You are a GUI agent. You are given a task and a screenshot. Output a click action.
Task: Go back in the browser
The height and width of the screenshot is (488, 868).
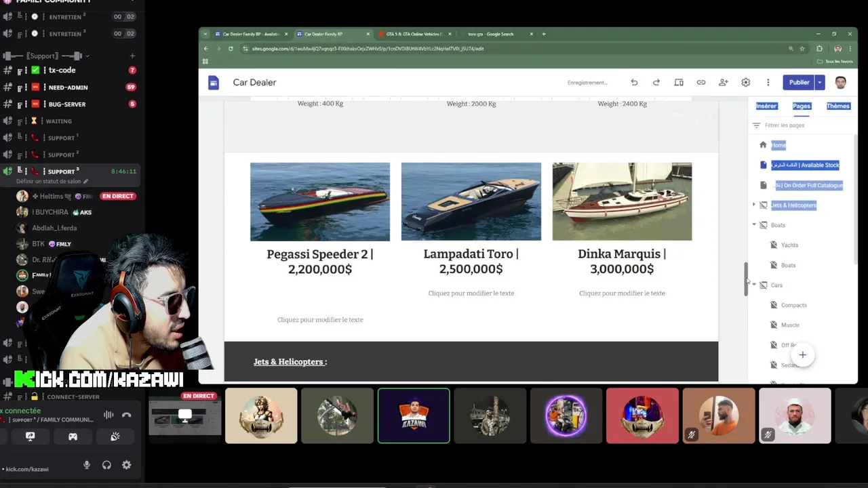pos(206,49)
